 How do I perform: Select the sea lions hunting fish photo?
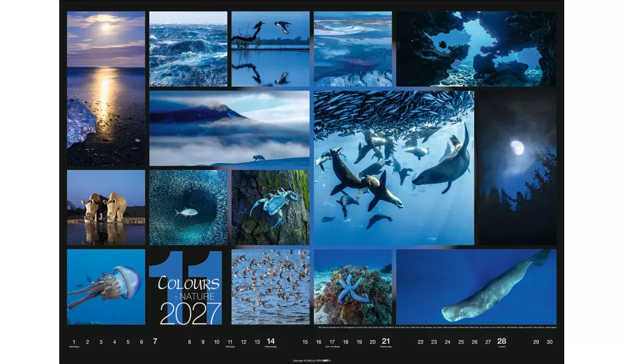coord(394,168)
